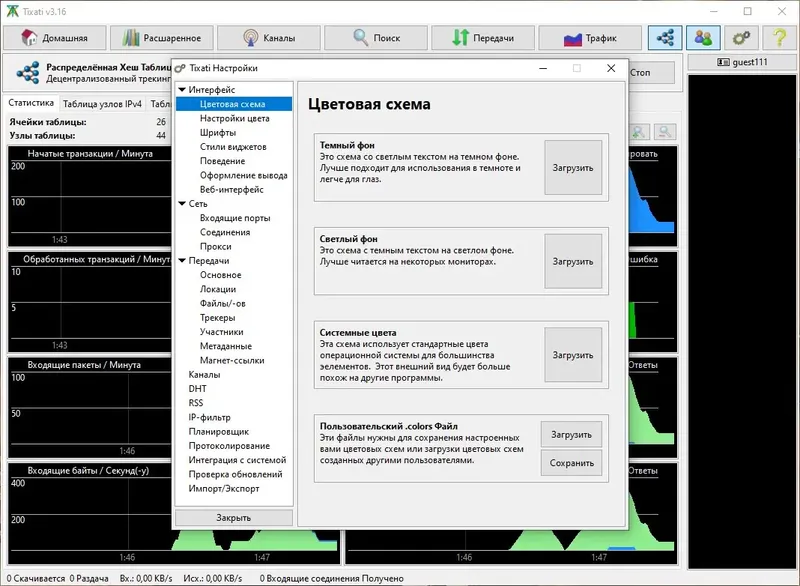Select Настройки цвета in settings tree
Screen dimensions: 800x586
pos(235,118)
